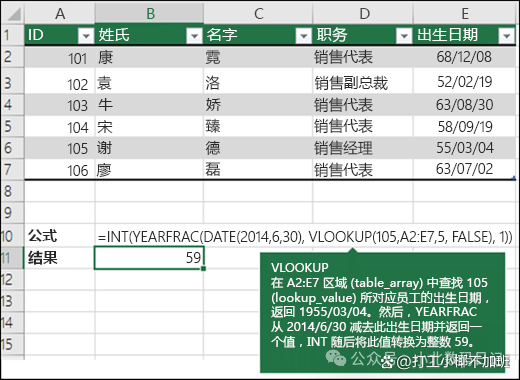Select birth date 63/08/30

click(465, 105)
